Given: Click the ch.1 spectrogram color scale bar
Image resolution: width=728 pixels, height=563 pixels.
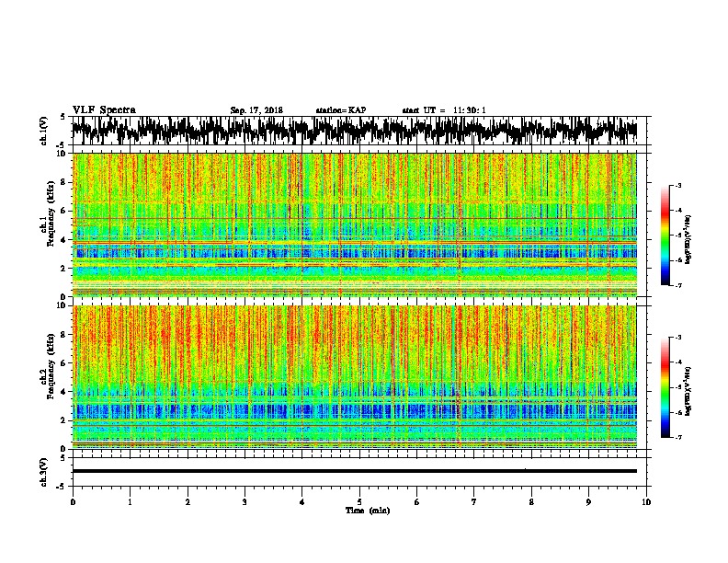Looking at the screenshot, I should pos(665,236).
